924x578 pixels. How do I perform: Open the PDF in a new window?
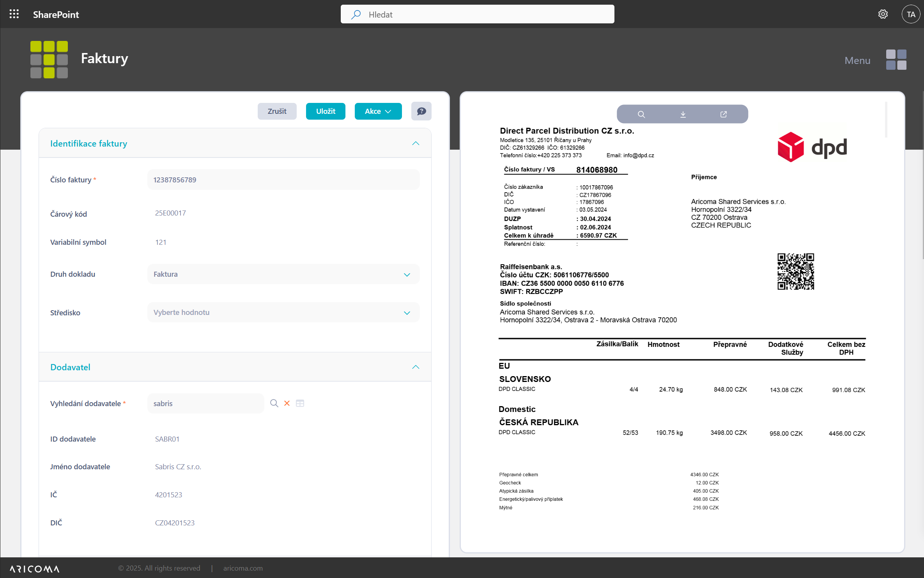[x=724, y=114]
